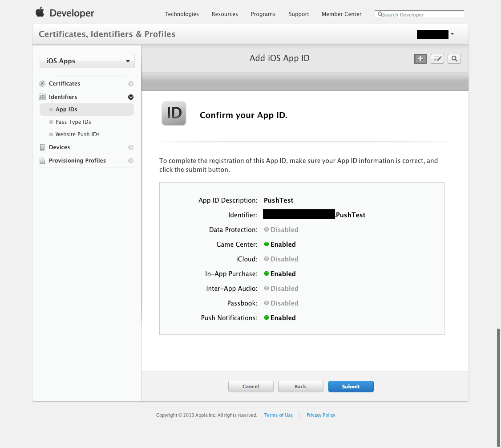This screenshot has width=501, height=448.
Task: Click the gray iCloud status dot
Action: (x=267, y=259)
